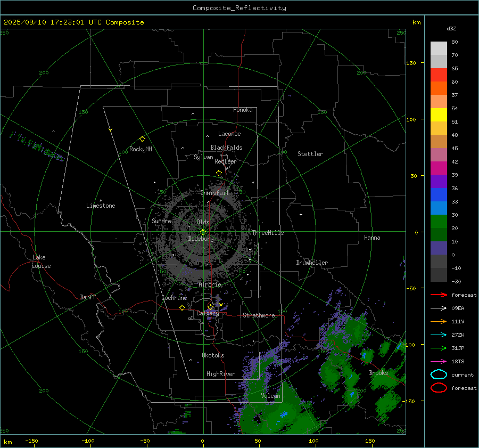Click the 54 dBZ yellow color swatch
Image resolution: width=479 pixels, height=448 pixels.
tap(439, 115)
